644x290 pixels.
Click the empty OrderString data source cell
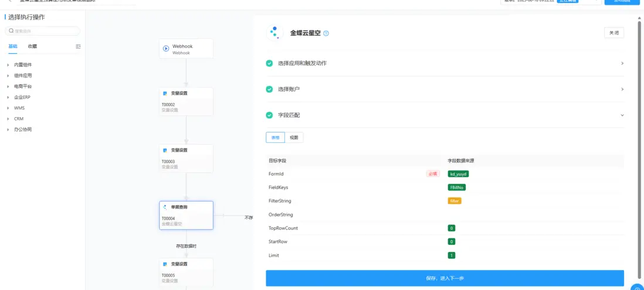point(534,214)
